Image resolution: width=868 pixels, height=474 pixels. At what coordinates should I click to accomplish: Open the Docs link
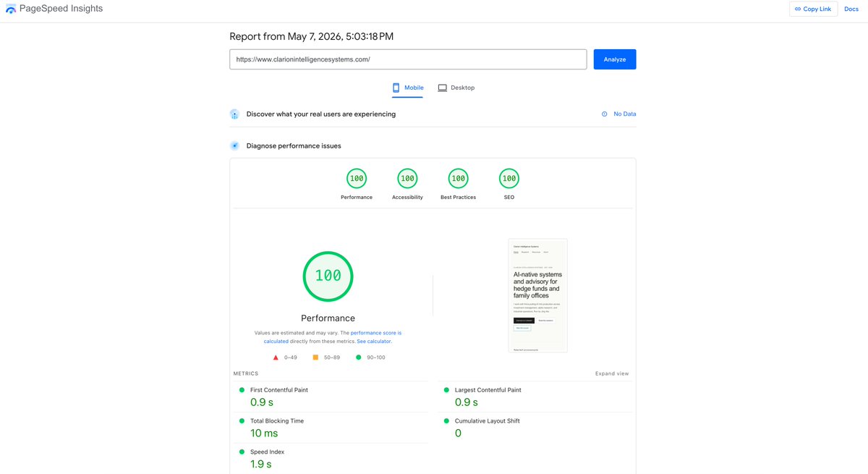pos(851,9)
